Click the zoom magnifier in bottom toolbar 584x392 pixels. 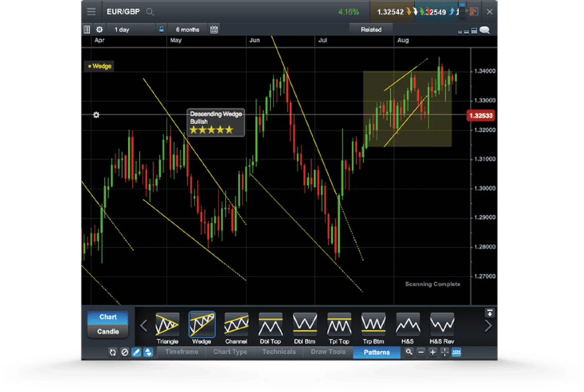(x=409, y=353)
